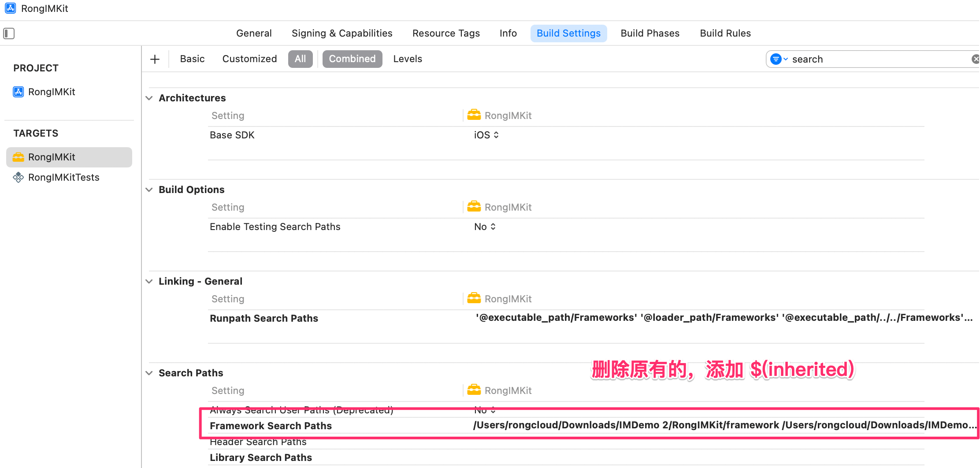
Task: Select Library Search Paths setting
Action: [261, 458]
